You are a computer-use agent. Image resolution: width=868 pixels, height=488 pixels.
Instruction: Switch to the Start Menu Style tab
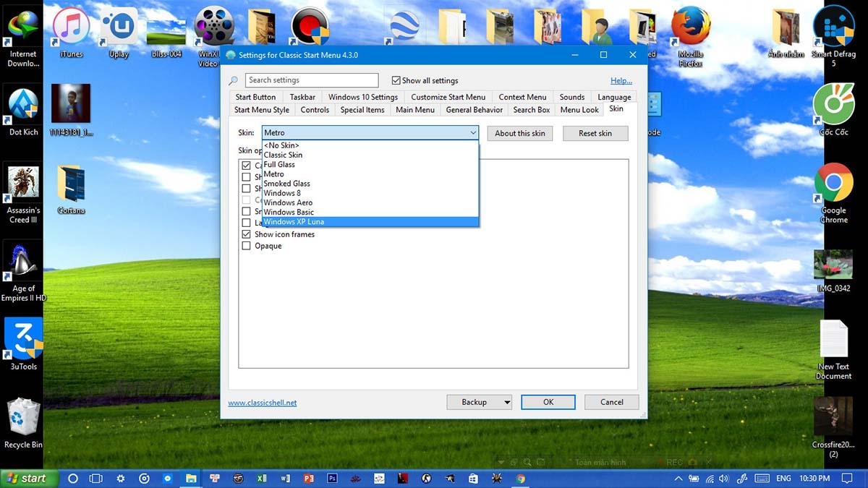pos(262,110)
